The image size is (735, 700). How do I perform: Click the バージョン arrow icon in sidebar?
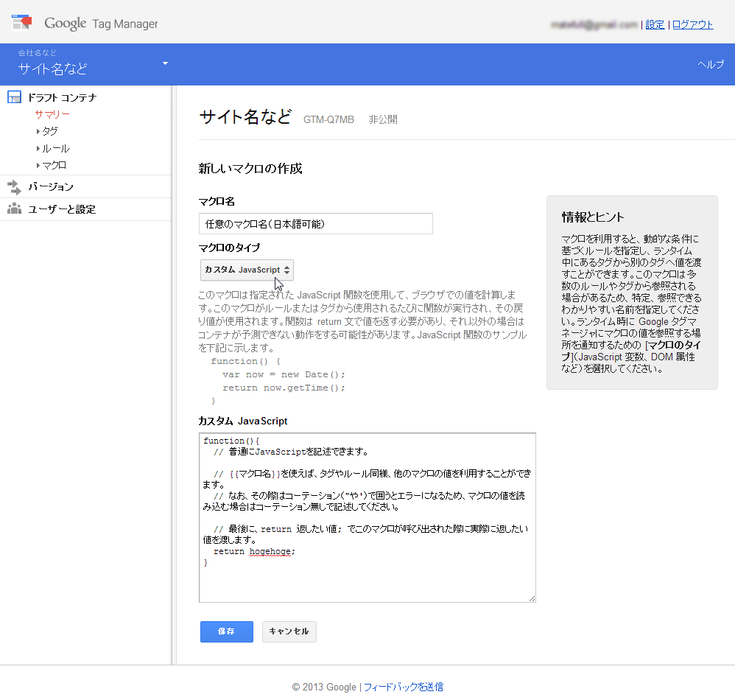tap(13, 186)
